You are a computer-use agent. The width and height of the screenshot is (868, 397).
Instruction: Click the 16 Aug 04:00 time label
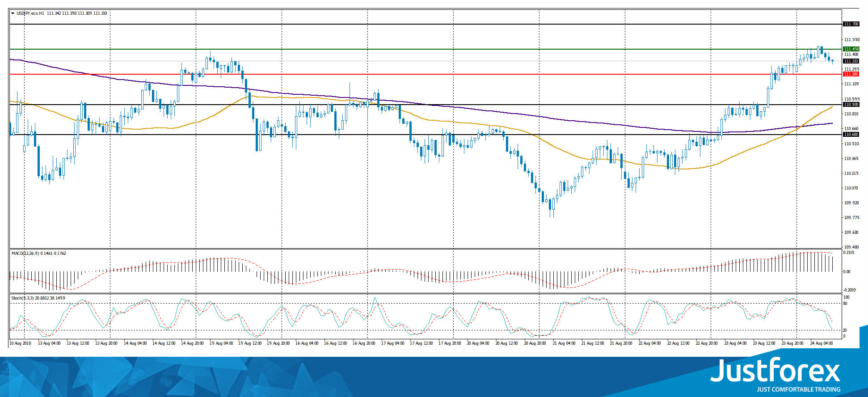click(307, 343)
